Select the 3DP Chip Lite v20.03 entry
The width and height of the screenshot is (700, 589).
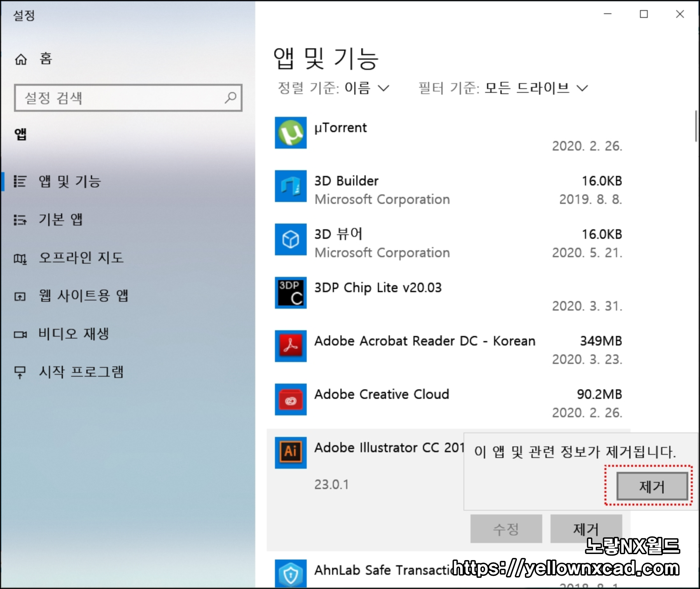pyautogui.click(x=378, y=287)
